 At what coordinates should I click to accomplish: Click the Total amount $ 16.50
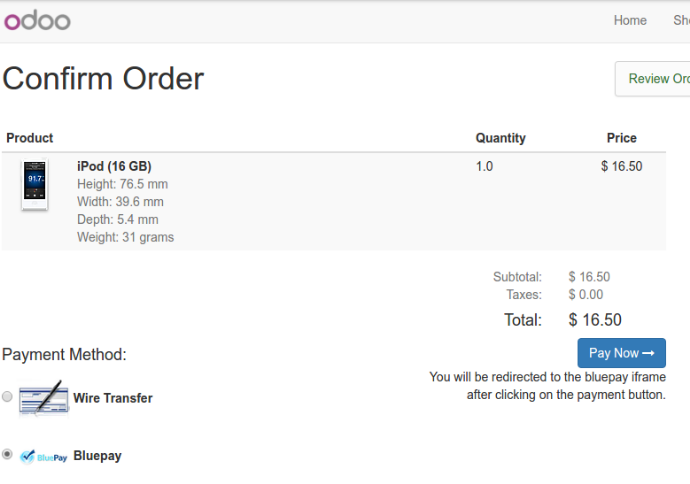pos(595,320)
